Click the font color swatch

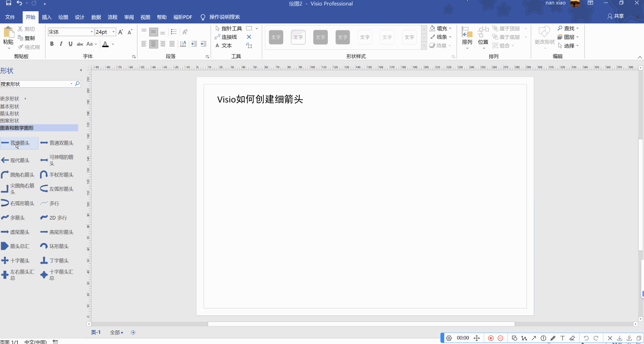[x=106, y=44]
